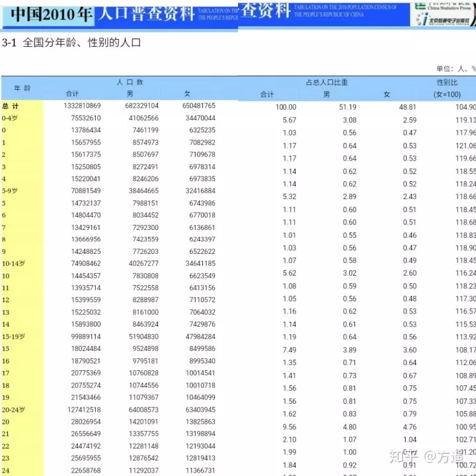Click the percentage cell 5.67
476x476 pixels.
pyautogui.click(x=290, y=120)
